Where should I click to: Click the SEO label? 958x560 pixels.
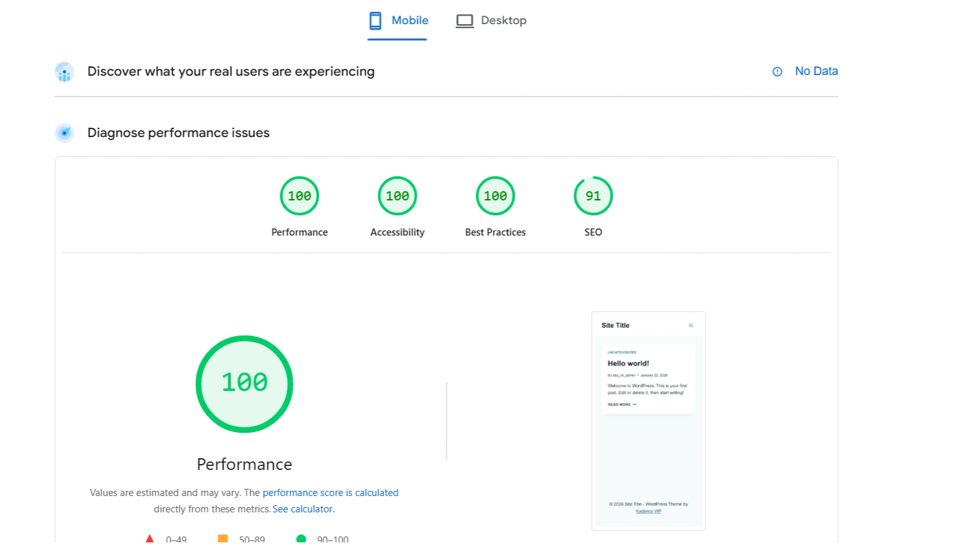click(594, 232)
